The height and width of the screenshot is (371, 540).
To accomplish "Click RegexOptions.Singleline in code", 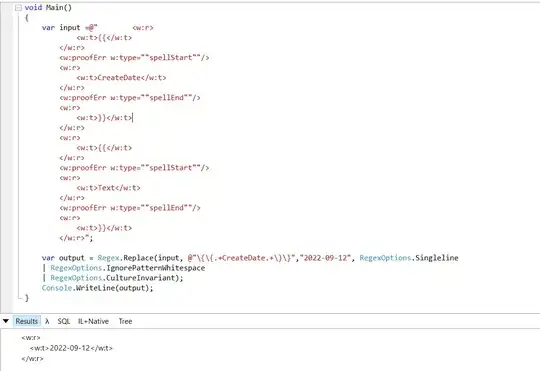I will [409, 258].
